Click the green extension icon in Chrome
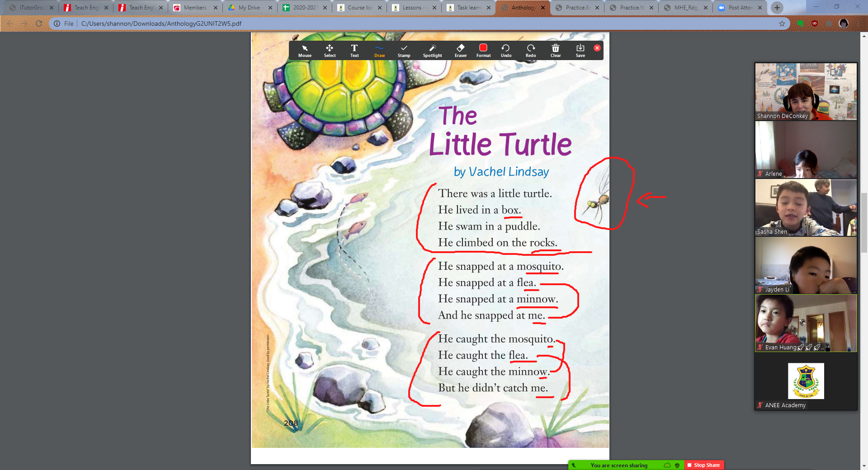This screenshot has height=470, width=868. click(800, 23)
